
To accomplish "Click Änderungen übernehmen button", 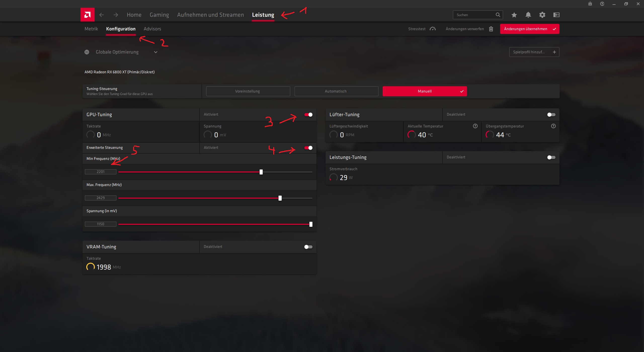I will point(529,29).
